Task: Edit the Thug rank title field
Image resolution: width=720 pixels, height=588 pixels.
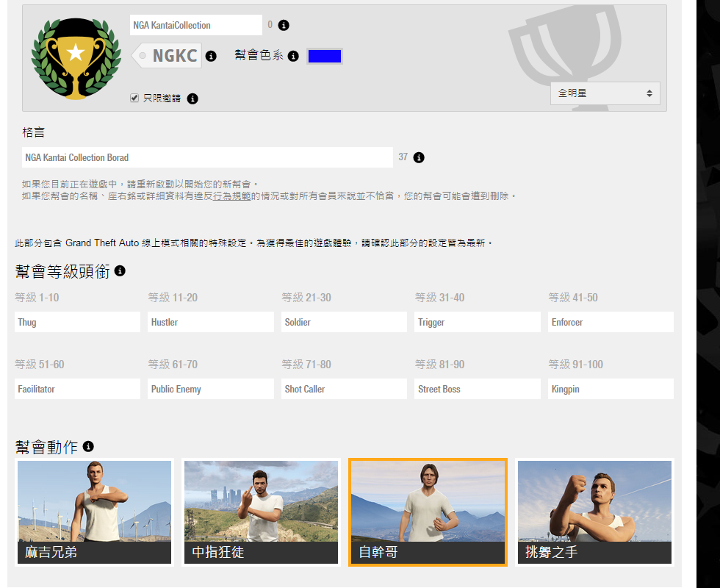Action: (77, 322)
